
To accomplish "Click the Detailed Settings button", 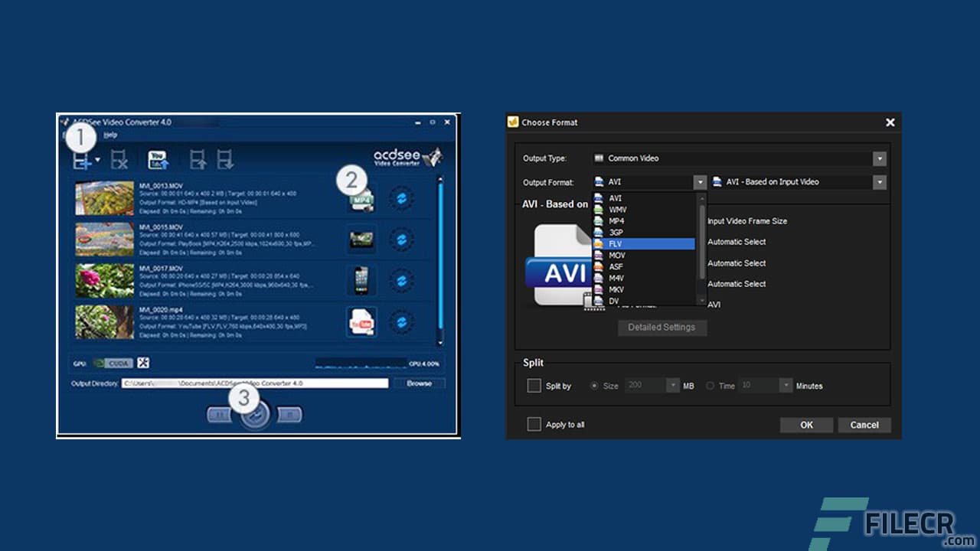I will pos(661,328).
